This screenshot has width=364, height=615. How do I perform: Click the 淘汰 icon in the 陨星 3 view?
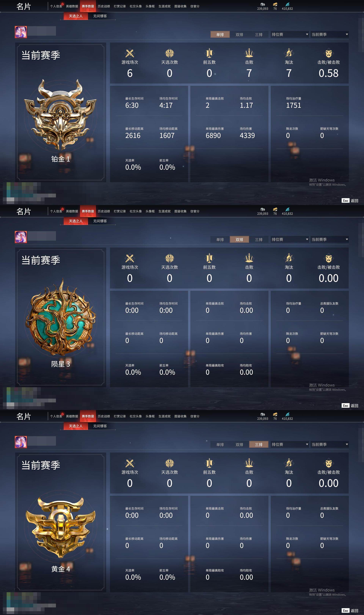point(289,258)
